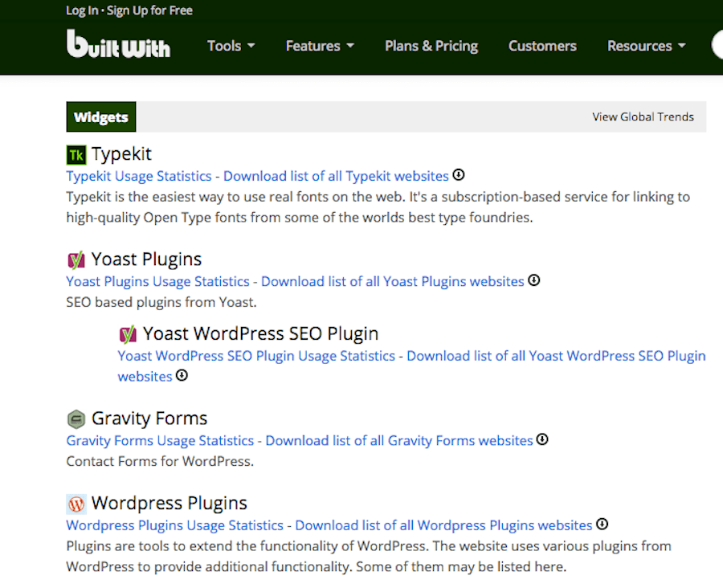The width and height of the screenshot is (723, 588).
Task: Click download icon after Yoast Plugins websites
Action: tap(534, 280)
